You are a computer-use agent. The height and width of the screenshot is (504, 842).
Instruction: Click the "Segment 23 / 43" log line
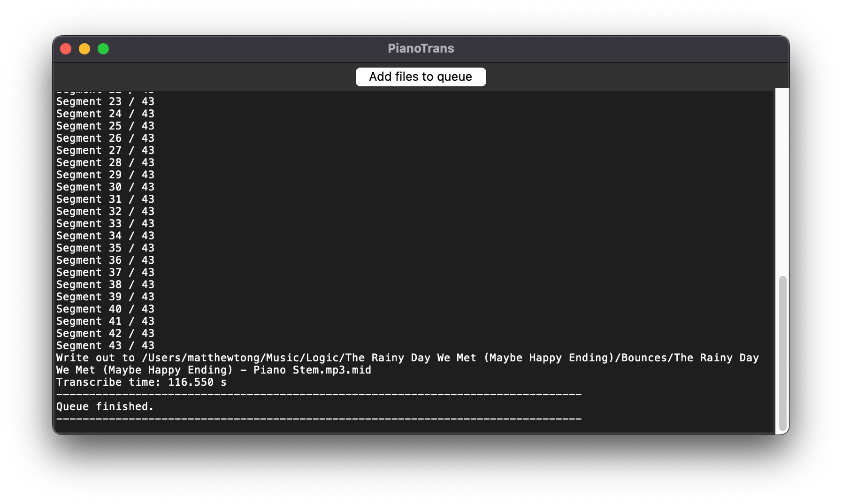click(105, 102)
